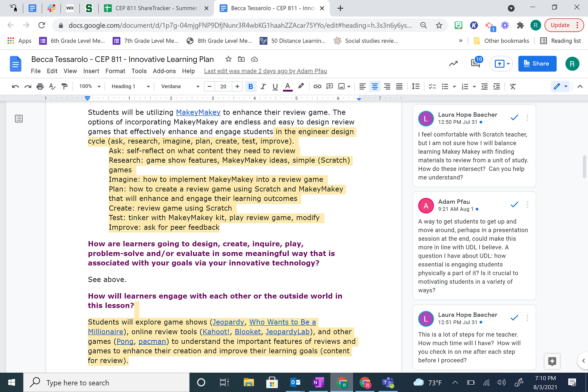The height and width of the screenshot is (392, 588).
Task: Show the document outline
Action: click(x=19, y=119)
